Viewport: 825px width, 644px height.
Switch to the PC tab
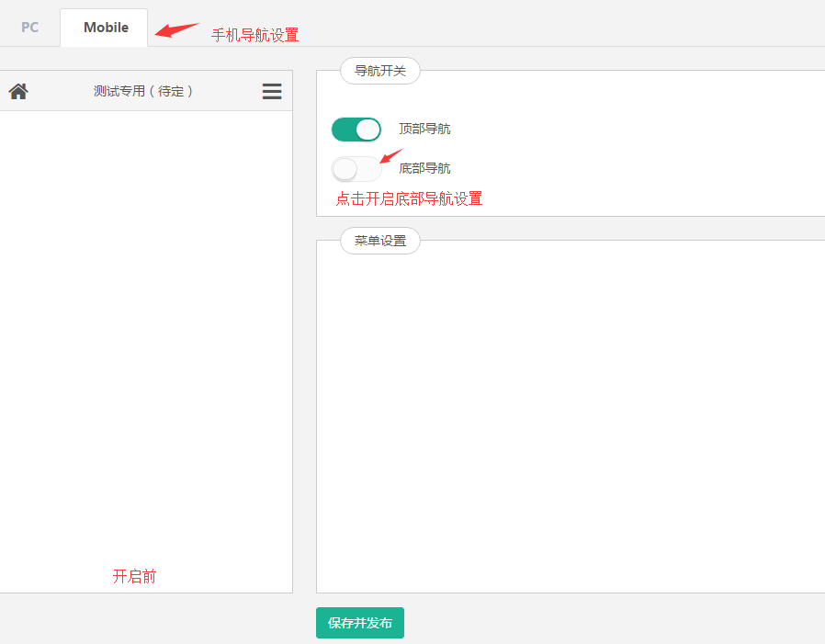pyautogui.click(x=30, y=28)
